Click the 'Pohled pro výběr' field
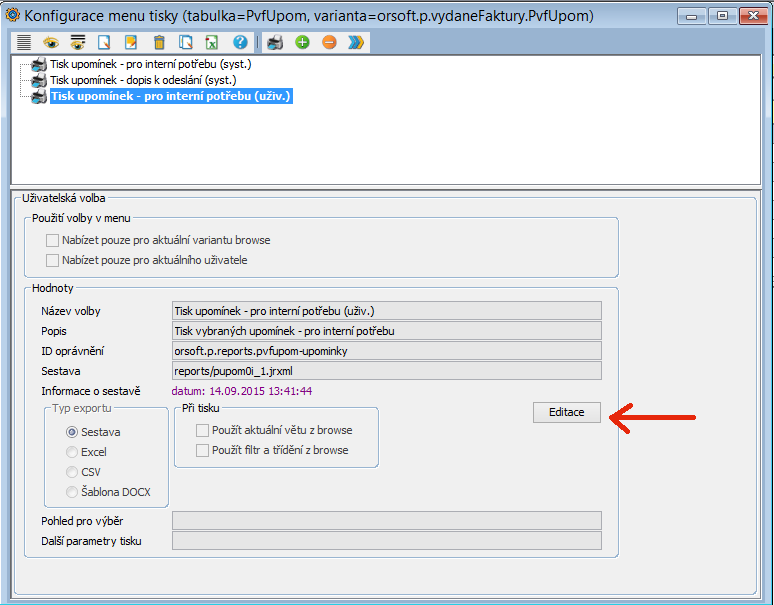Image resolution: width=774 pixels, height=605 pixels. 386,520
